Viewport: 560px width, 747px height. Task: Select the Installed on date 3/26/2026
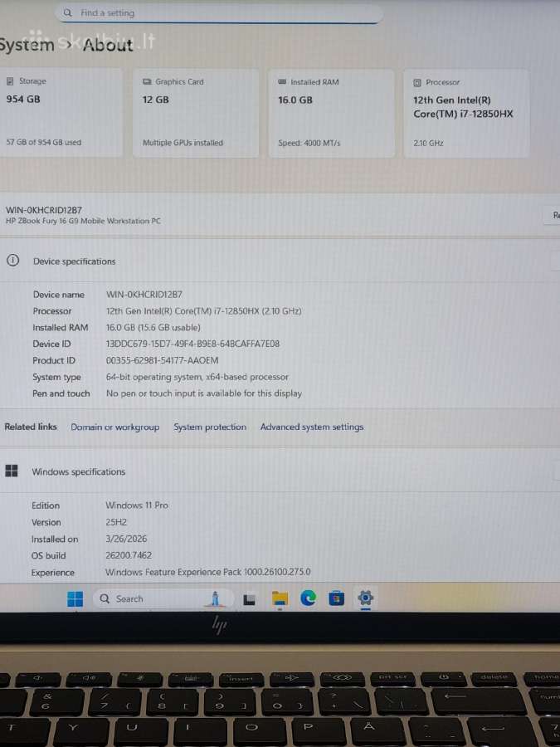pos(126,539)
